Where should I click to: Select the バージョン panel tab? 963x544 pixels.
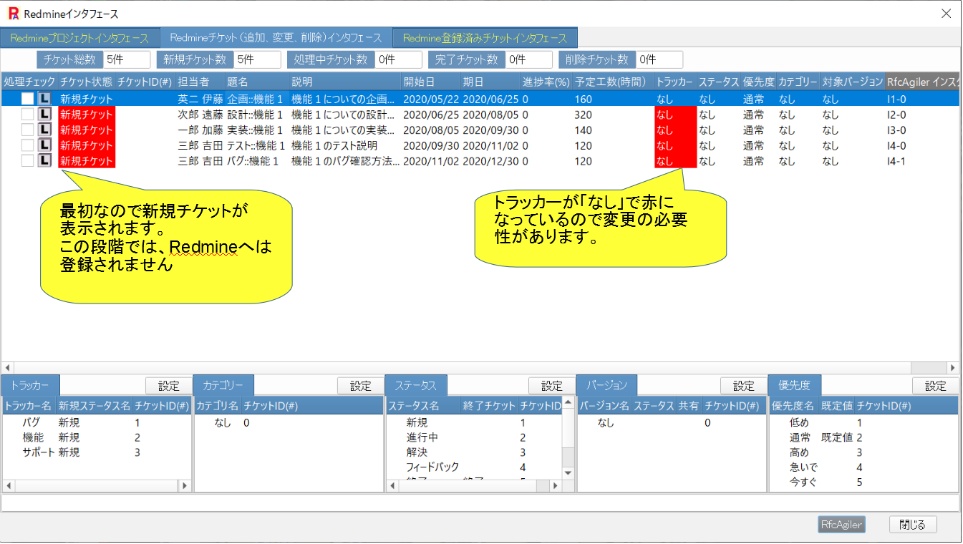click(607, 386)
